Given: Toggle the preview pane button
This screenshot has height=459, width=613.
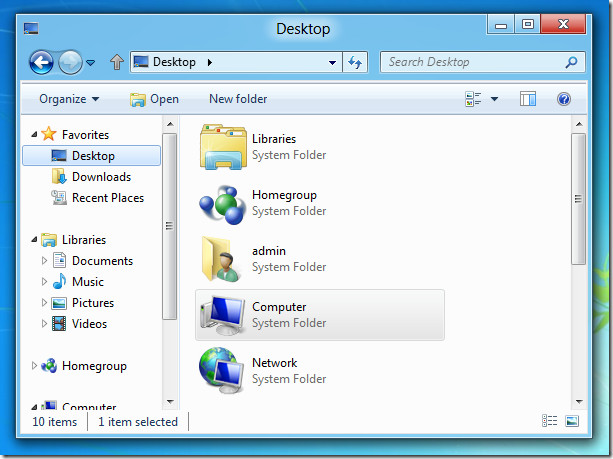Looking at the screenshot, I should click(528, 99).
